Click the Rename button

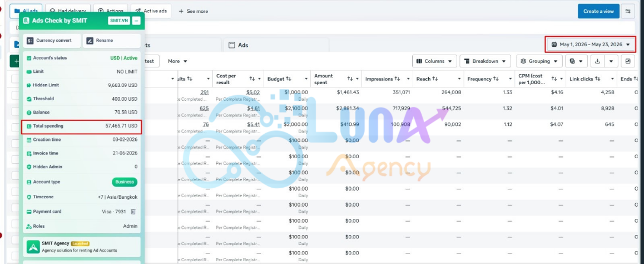tap(112, 41)
